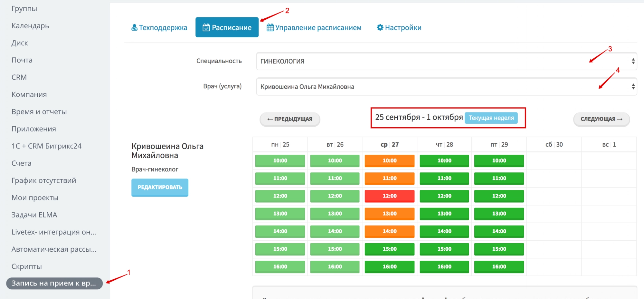The width and height of the screenshot is (644, 299).
Task: Switch to the Управление расписанием tab
Action: click(318, 28)
